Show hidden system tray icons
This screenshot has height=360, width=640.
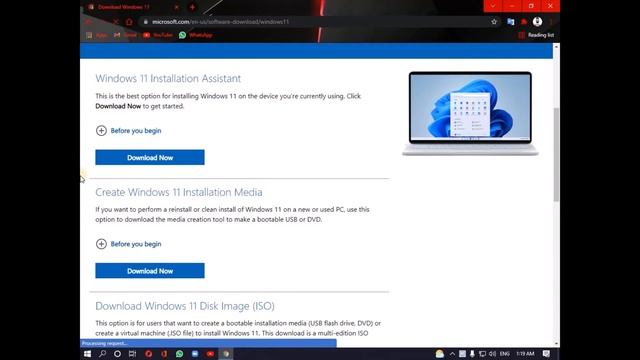coord(452,354)
